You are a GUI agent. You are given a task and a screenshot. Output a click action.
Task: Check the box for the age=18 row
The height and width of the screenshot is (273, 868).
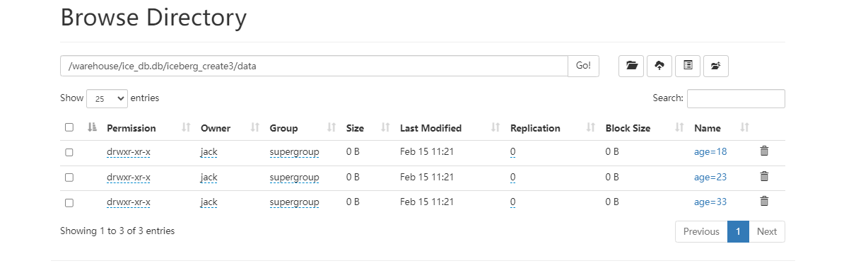(69, 152)
